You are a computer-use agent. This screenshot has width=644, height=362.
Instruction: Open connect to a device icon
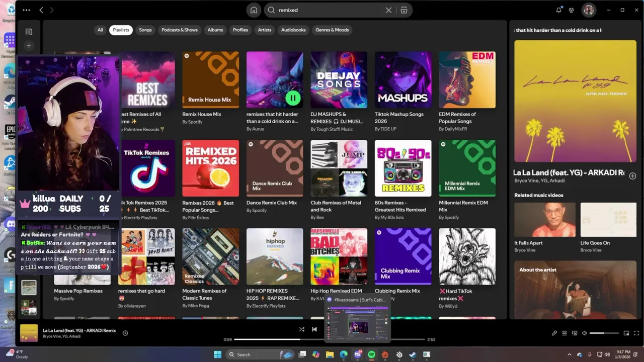click(574, 333)
